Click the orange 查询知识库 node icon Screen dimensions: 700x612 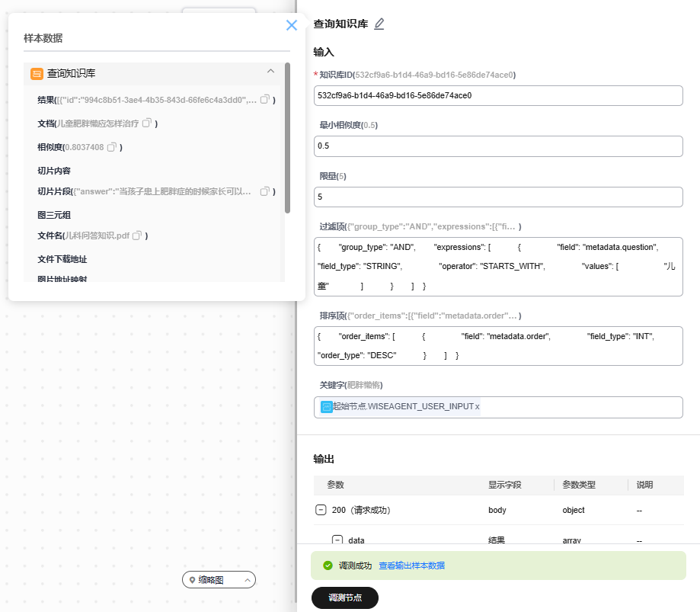pos(37,74)
